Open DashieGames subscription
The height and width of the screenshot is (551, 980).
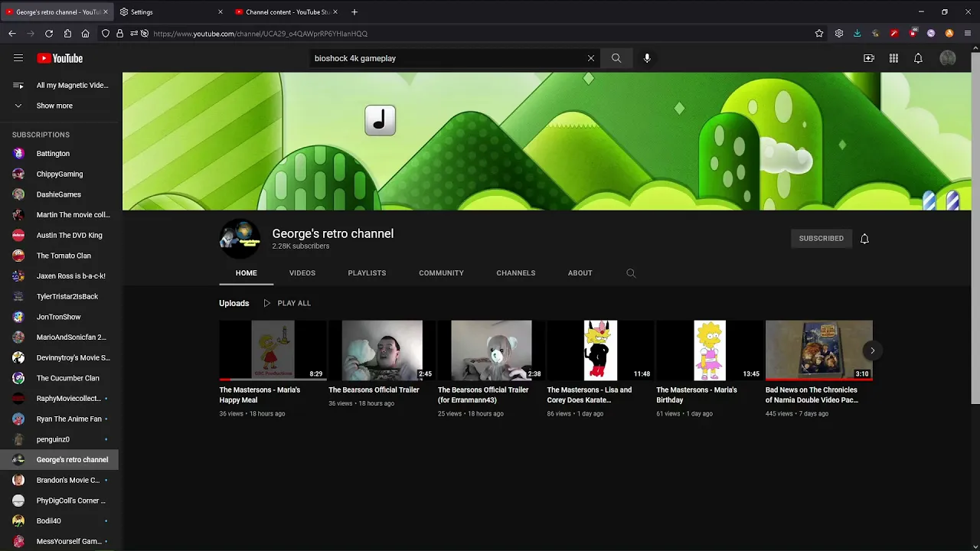tap(60, 194)
